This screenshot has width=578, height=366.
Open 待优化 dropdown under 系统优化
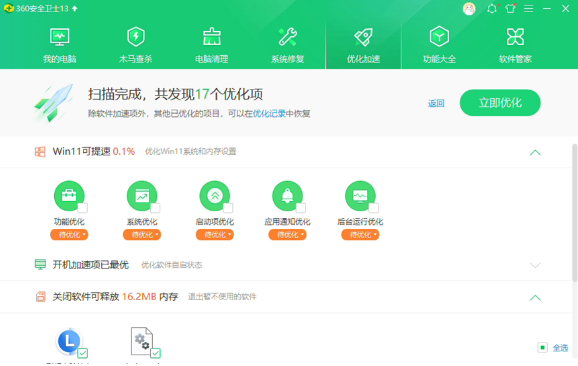coord(142,234)
